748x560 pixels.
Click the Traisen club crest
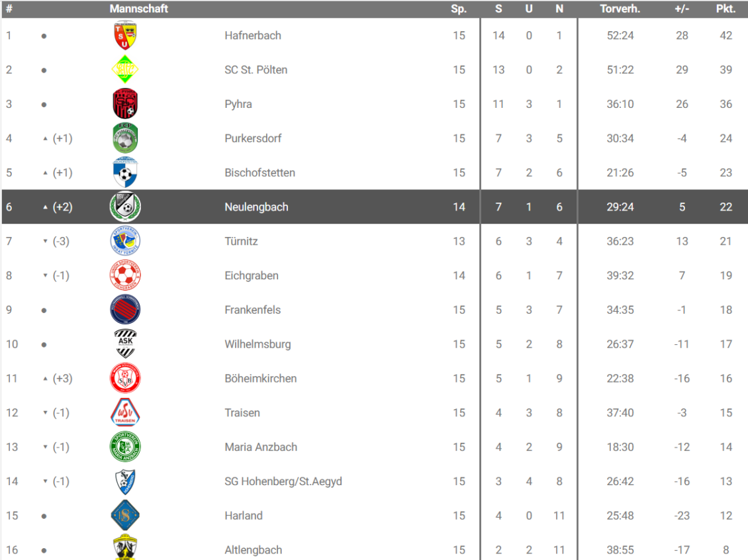(125, 412)
